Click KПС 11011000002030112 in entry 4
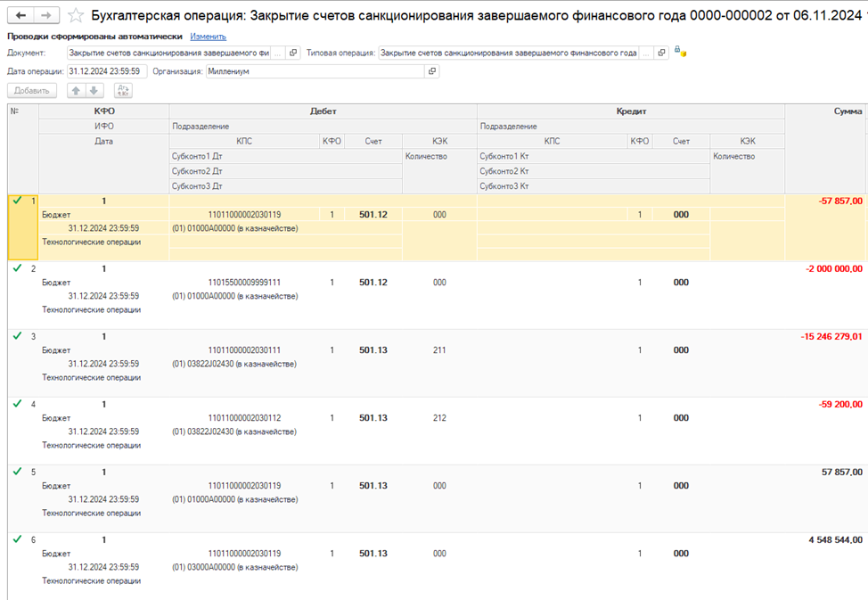Screen dimensions: 868x600 pos(244,418)
